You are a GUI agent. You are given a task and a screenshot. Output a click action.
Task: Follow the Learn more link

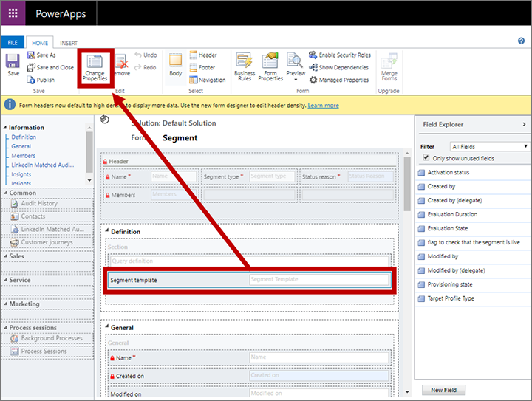(x=323, y=106)
